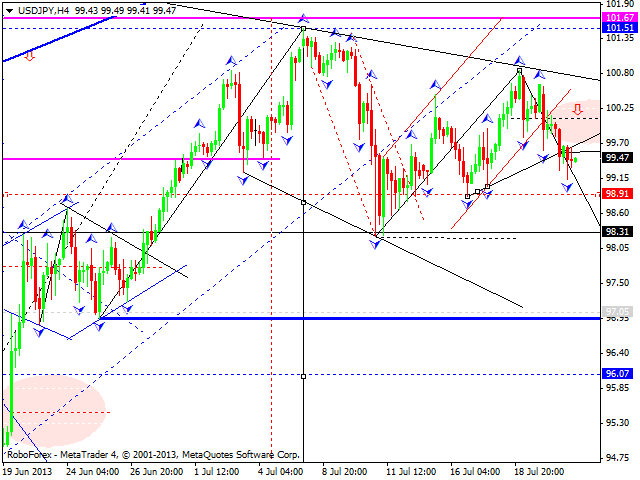640x480 pixels.
Task: Click the red down arrow under the thick blue line
Action: pos(29,56)
